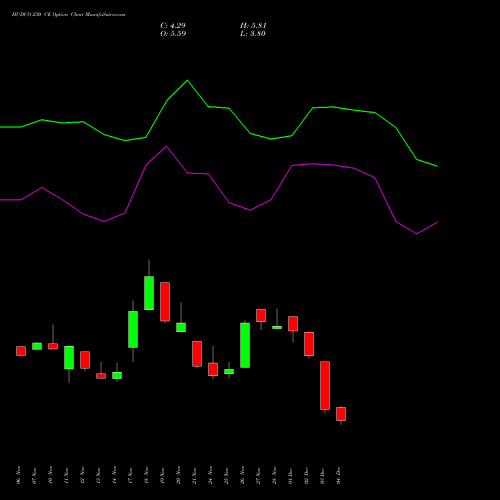The width and height of the screenshot is (500, 500).
Task: Click the red candlestick above 19 Nov
Action: [165, 302]
